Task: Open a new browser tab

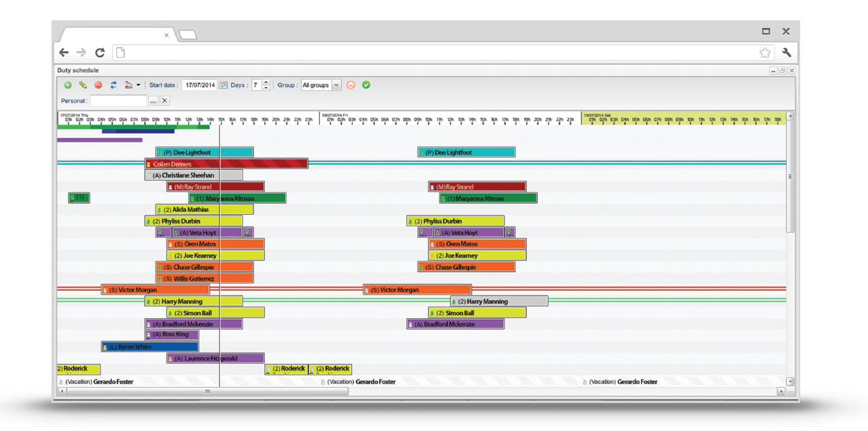Action: point(187,35)
